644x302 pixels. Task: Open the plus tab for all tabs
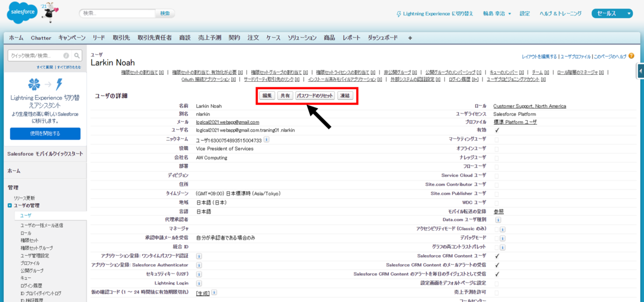(410, 38)
